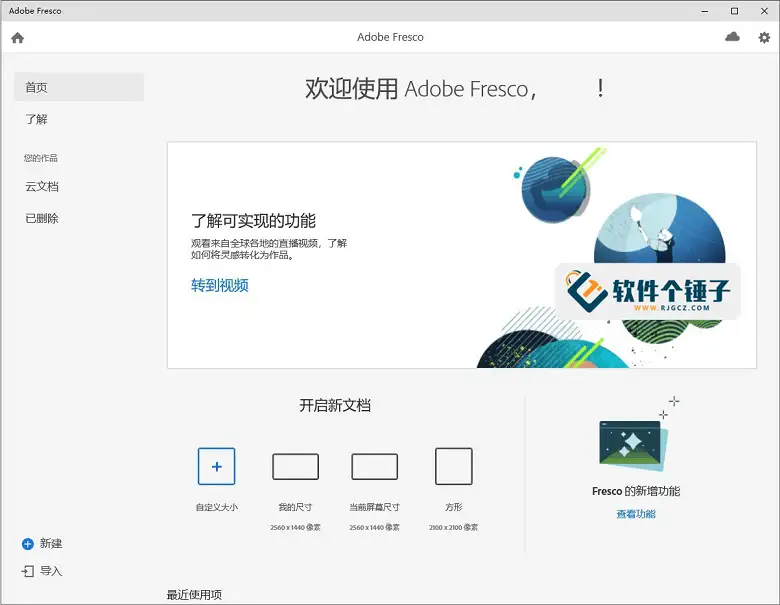The height and width of the screenshot is (605, 780).
Task: Open the cloud sync status icon
Action: (732, 37)
